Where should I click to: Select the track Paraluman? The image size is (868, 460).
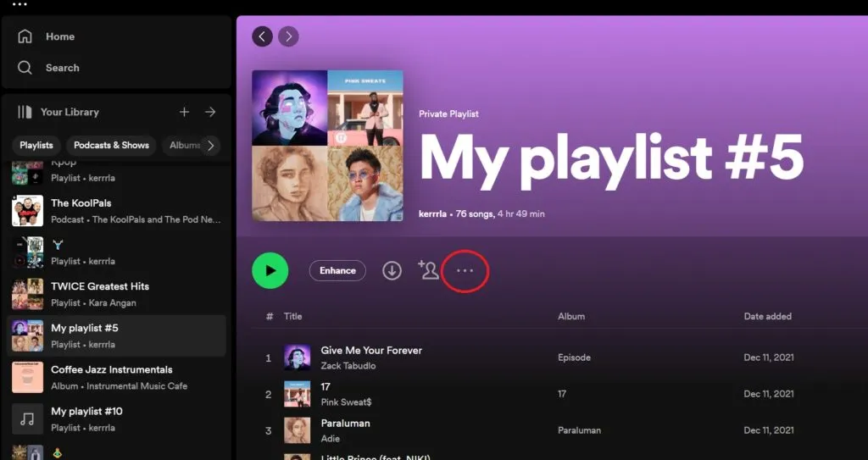[346, 424]
